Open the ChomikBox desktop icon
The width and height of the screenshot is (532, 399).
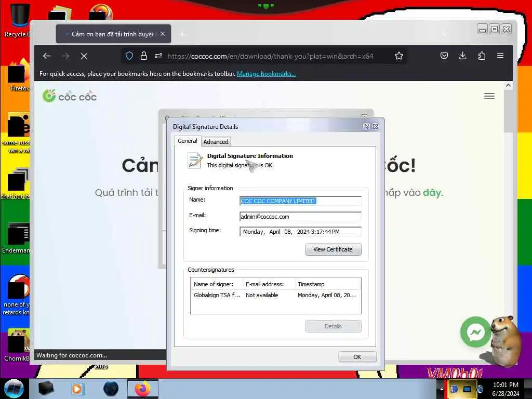click(17, 344)
